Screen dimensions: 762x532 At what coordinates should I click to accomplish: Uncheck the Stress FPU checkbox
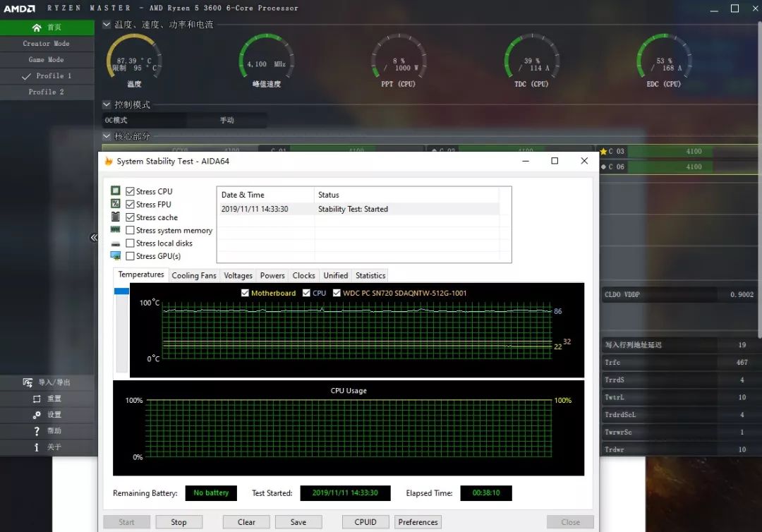pyautogui.click(x=131, y=205)
